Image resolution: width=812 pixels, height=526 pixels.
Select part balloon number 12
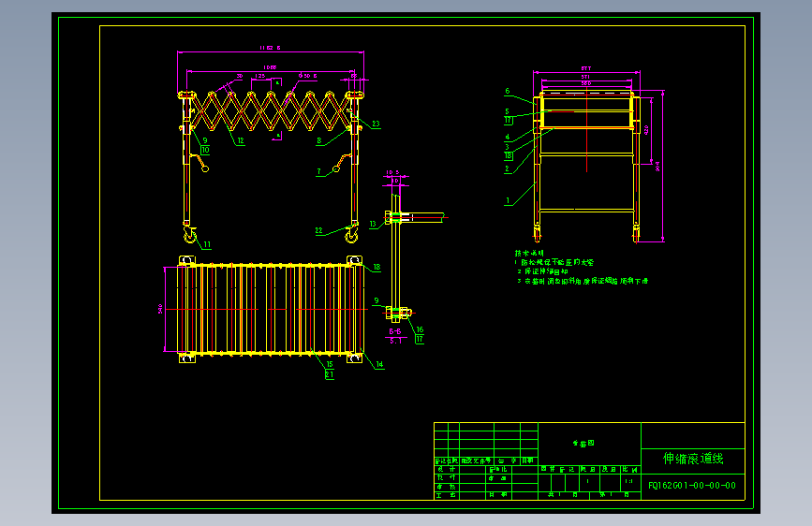[x=241, y=140]
